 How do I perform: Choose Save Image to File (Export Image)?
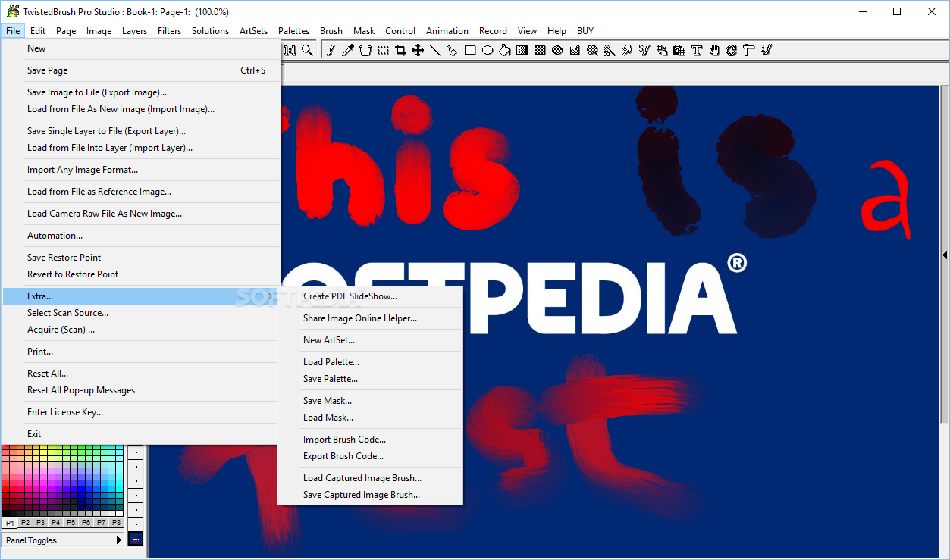[142, 92]
